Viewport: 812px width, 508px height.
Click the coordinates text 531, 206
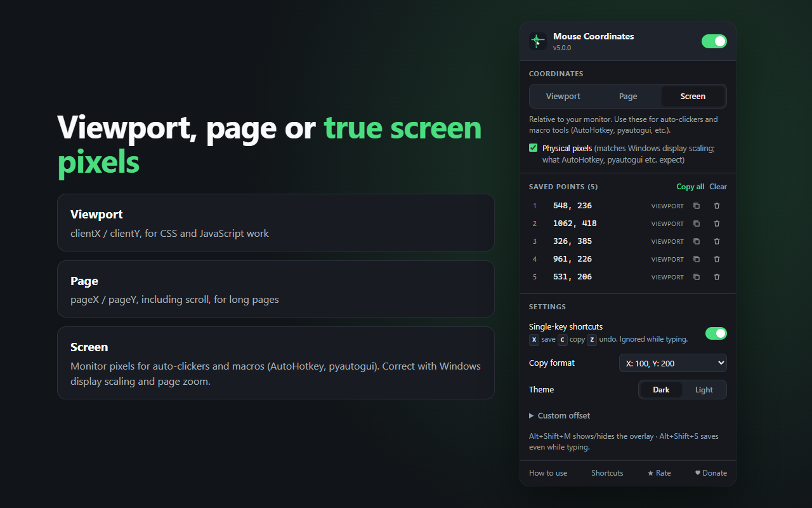(x=572, y=277)
